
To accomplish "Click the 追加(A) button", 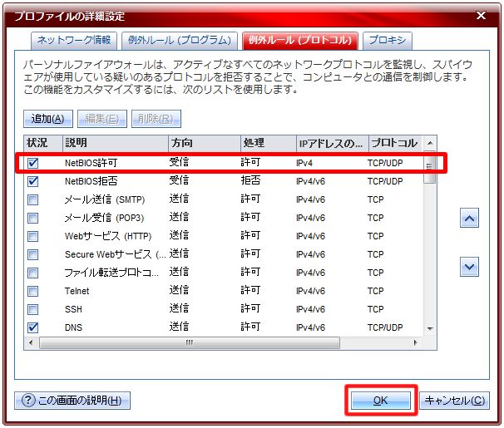I will point(48,119).
